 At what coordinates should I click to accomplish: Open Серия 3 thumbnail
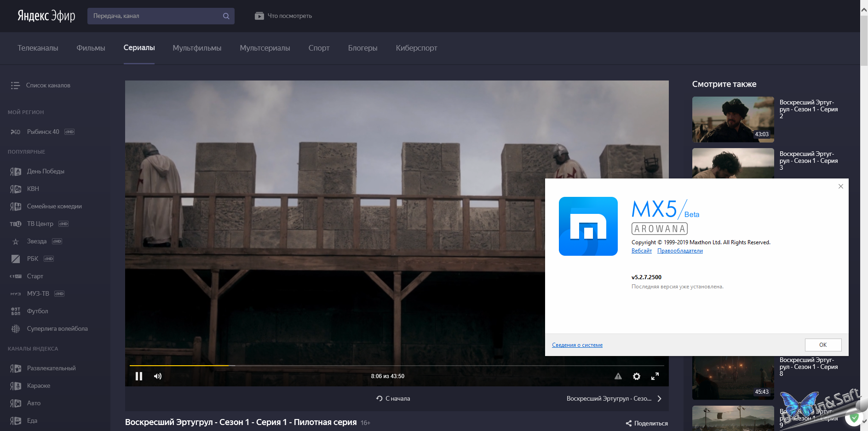point(733,163)
